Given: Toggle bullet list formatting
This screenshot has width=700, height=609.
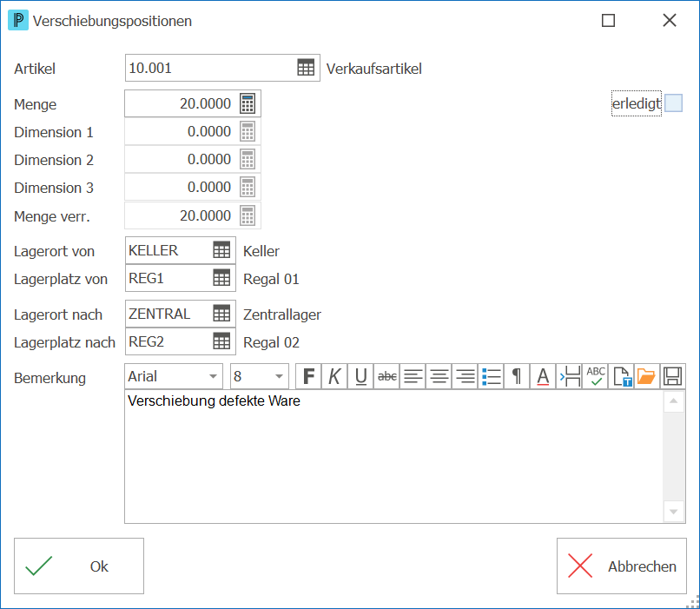Looking at the screenshot, I should pos(491,376).
